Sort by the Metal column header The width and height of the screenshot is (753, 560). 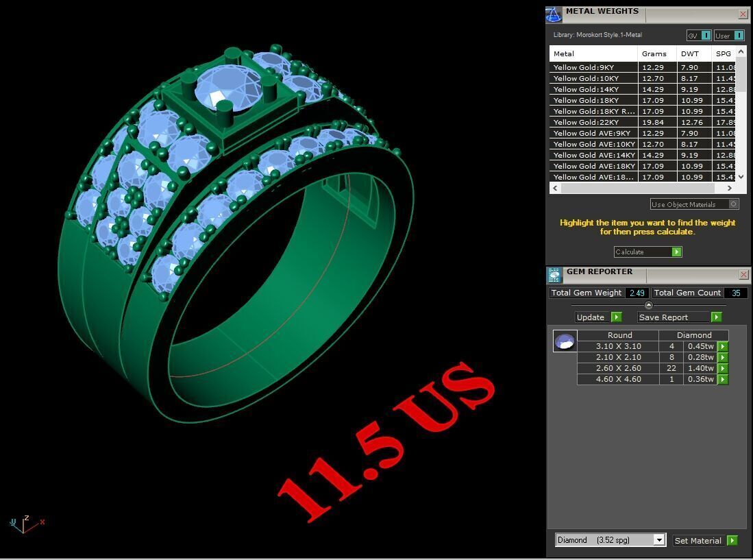click(593, 53)
